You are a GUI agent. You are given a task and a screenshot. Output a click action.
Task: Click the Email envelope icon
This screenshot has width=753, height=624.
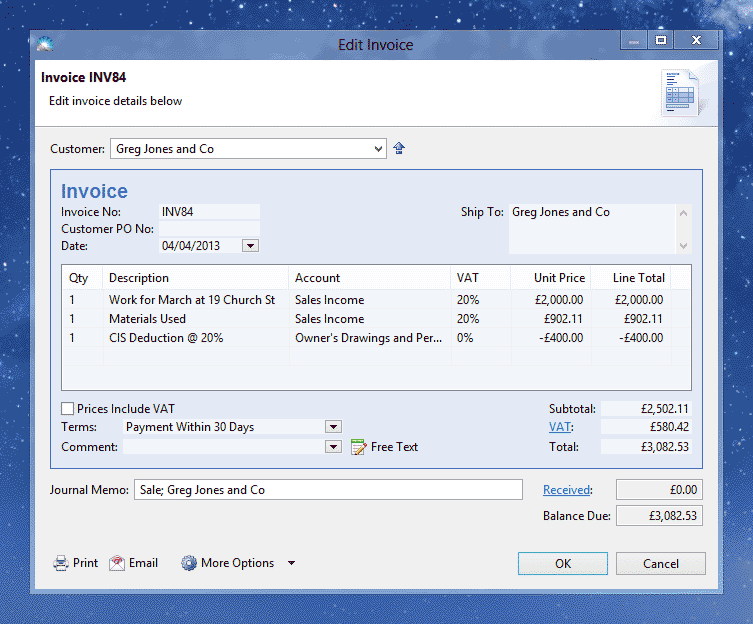coord(117,563)
